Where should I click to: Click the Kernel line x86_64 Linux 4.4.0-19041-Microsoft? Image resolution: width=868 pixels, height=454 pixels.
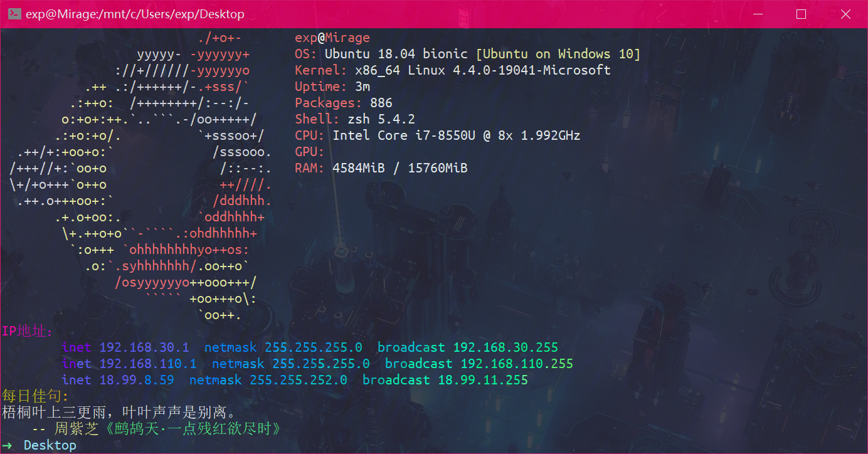pyautogui.click(x=453, y=70)
